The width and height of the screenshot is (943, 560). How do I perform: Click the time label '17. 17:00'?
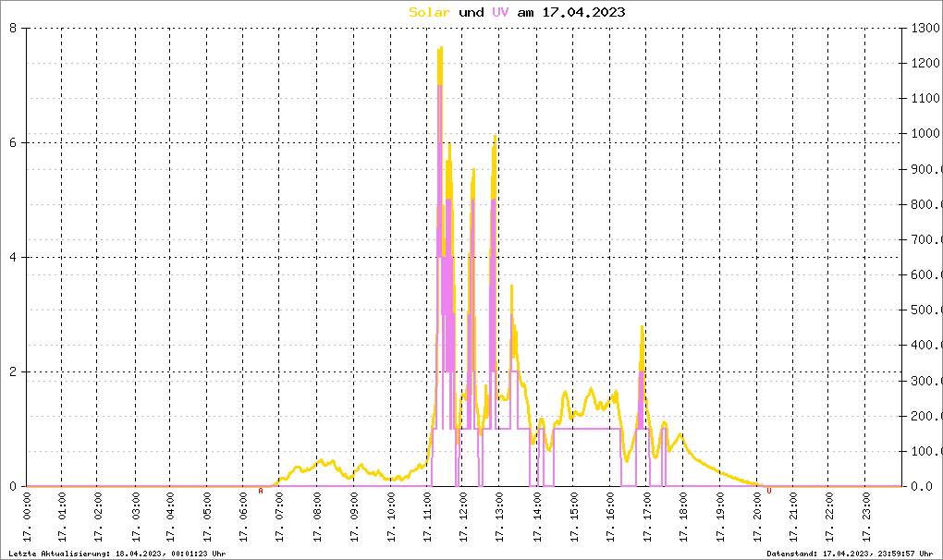(648, 517)
